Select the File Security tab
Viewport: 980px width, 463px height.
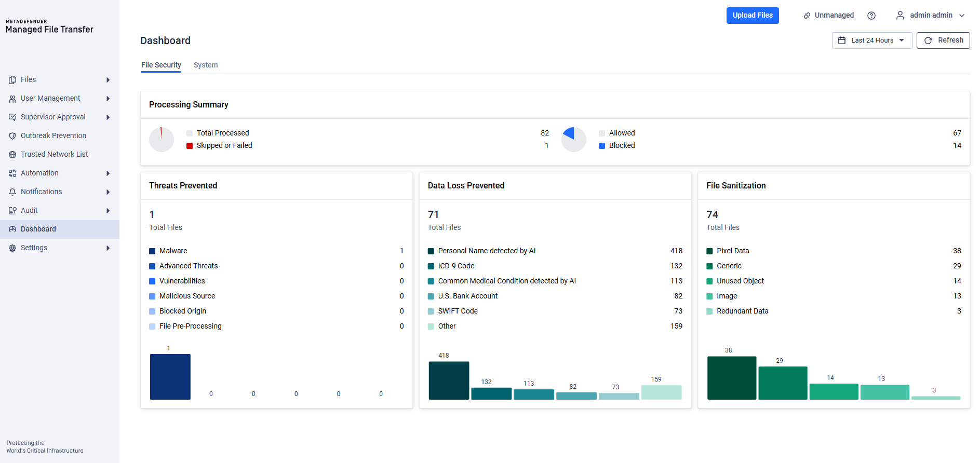coord(161,65)
